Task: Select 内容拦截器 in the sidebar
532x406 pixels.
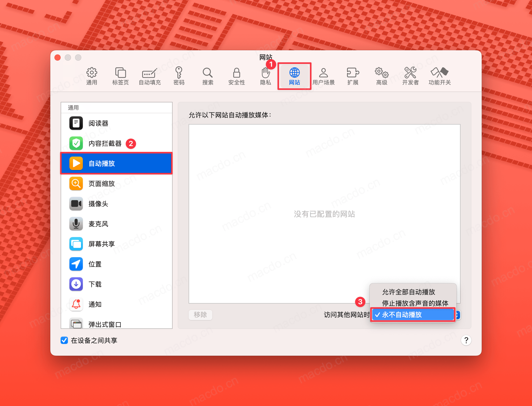Action: (105, 143)
